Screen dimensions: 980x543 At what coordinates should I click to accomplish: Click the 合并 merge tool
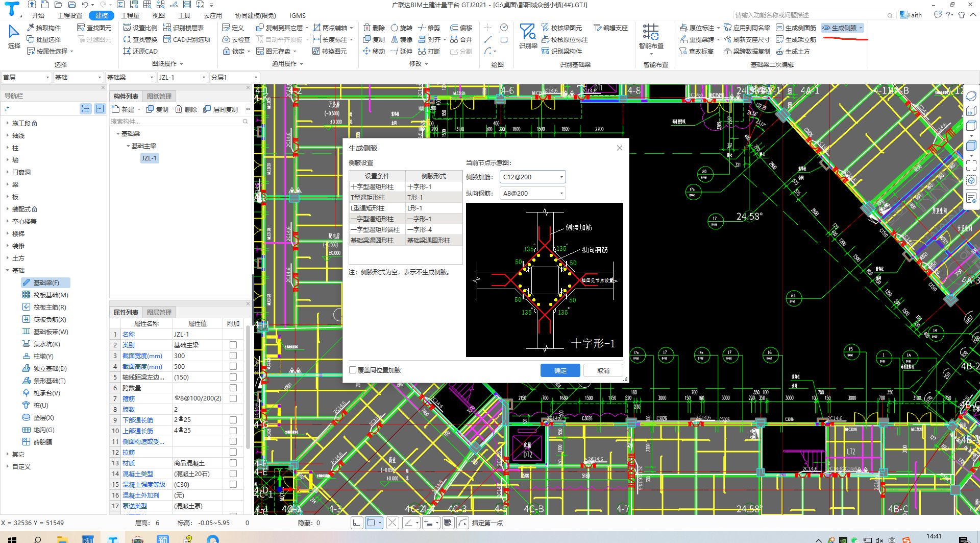click(x=461, y=39)
